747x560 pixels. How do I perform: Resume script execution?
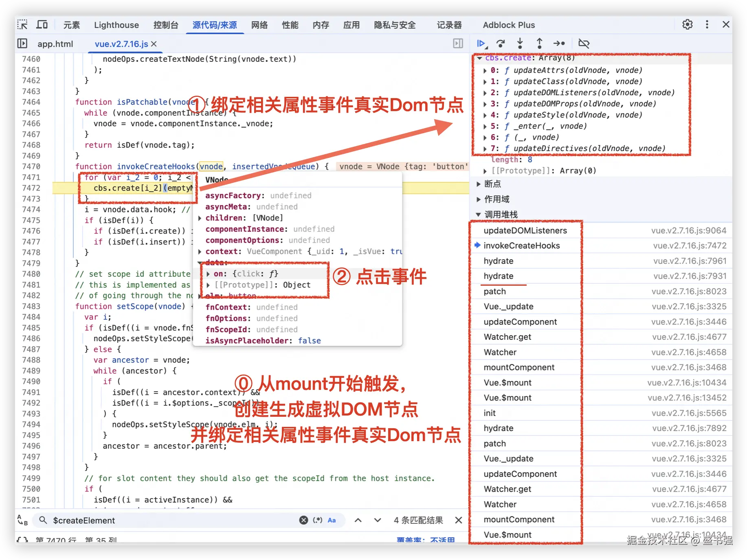pos(482,44)
